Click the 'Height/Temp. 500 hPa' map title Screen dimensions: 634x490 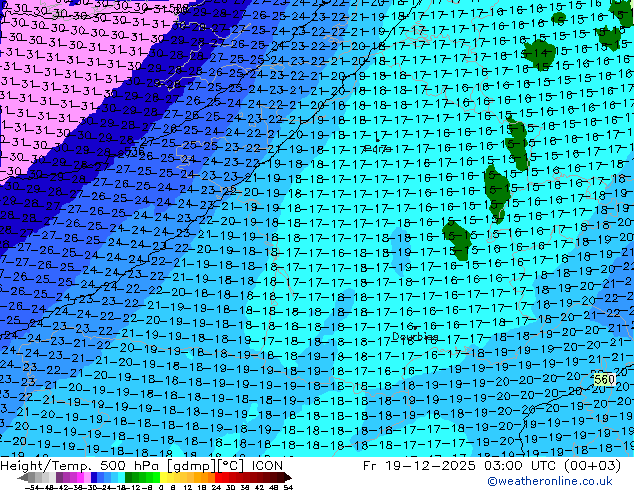(82, 466)
